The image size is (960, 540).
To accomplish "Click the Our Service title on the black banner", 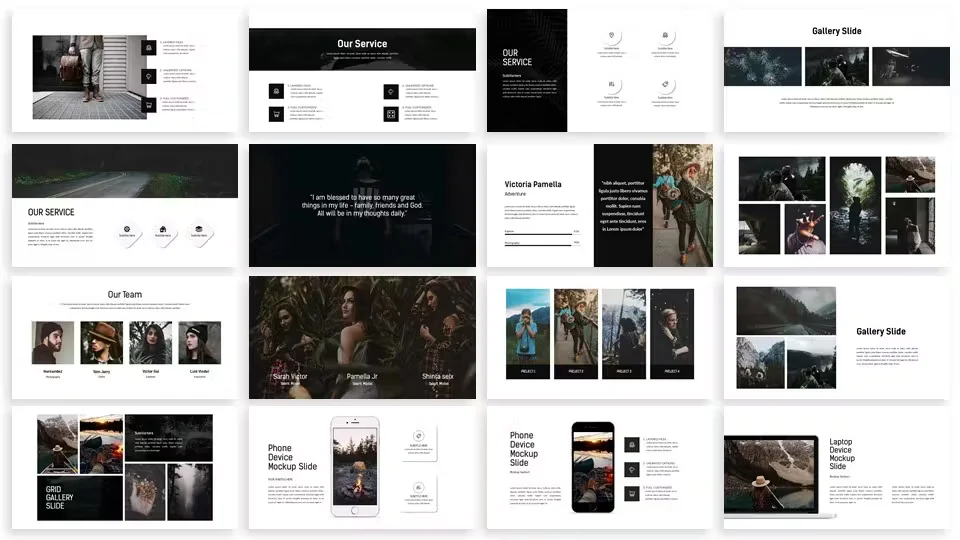I will [x=362, y=44].
